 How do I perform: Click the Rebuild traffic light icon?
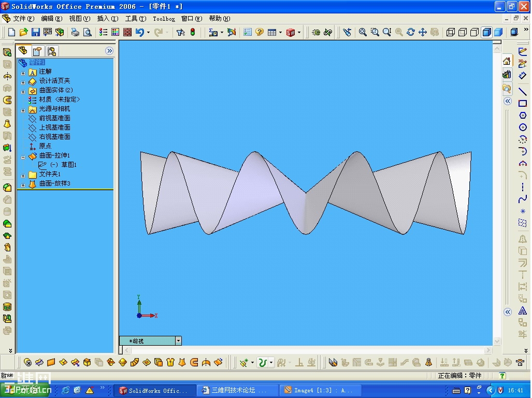[x=193, y=32]
